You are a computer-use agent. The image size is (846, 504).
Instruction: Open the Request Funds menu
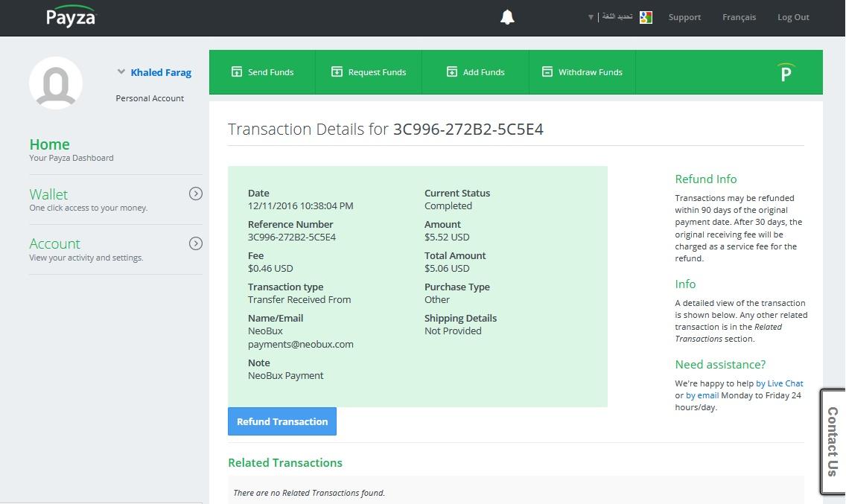[x=369, y=72]
